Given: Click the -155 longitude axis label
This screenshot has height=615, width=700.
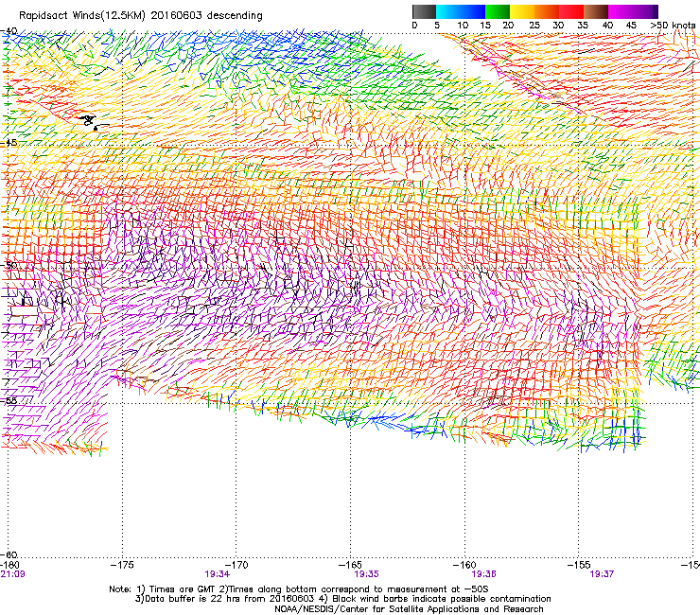Looking at the screenshot, I should pyautogui.click(x=579, y=565).
